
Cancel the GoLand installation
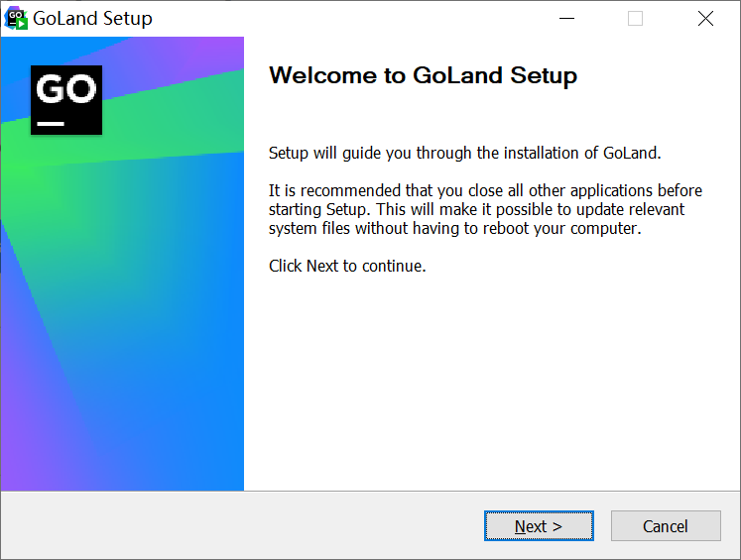[665, 526]
